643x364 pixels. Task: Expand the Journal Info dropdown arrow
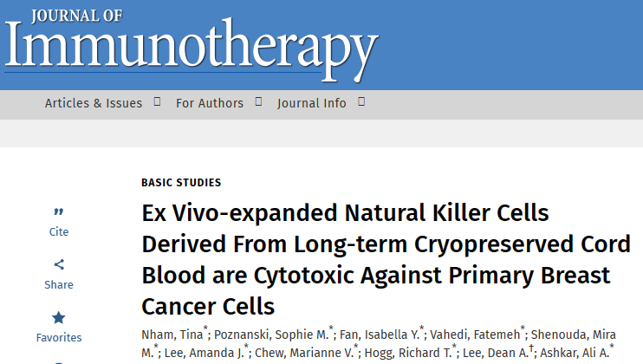click(361, 101)
